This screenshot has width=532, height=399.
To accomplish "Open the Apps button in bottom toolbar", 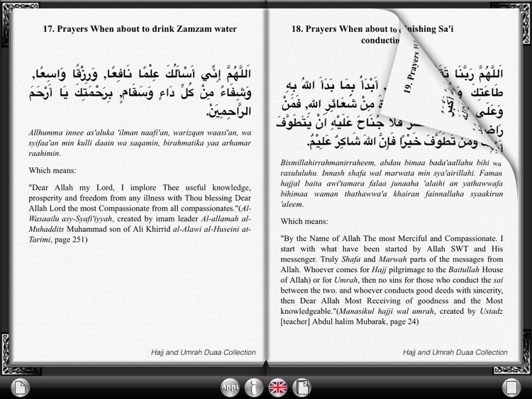I will click(x=230, y=387).
